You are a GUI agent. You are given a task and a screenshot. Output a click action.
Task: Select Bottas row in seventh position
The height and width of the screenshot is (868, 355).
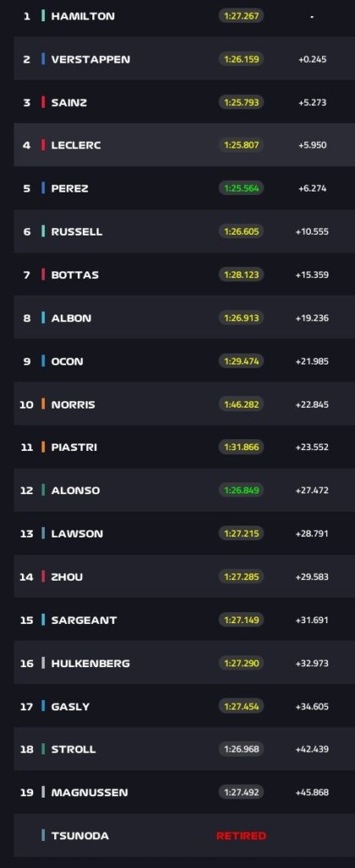[x=184, y=275]
